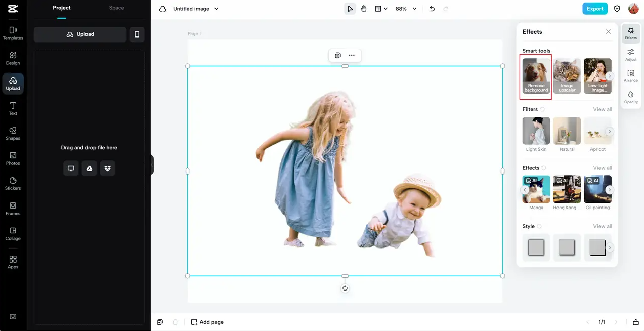Apply Remove background smart tool

(536, 76)
